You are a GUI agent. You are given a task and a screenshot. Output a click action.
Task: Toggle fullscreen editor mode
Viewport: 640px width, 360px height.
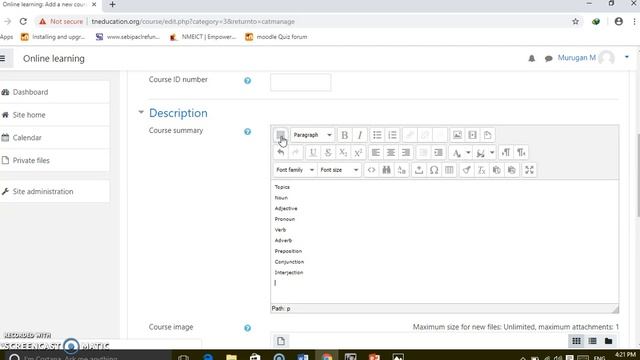[x=529, y=170]
